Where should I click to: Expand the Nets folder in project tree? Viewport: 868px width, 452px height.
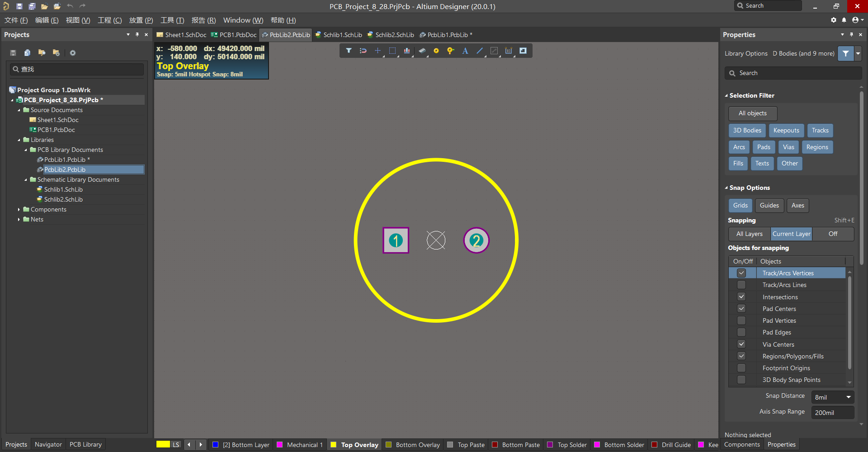pos(19,219)
